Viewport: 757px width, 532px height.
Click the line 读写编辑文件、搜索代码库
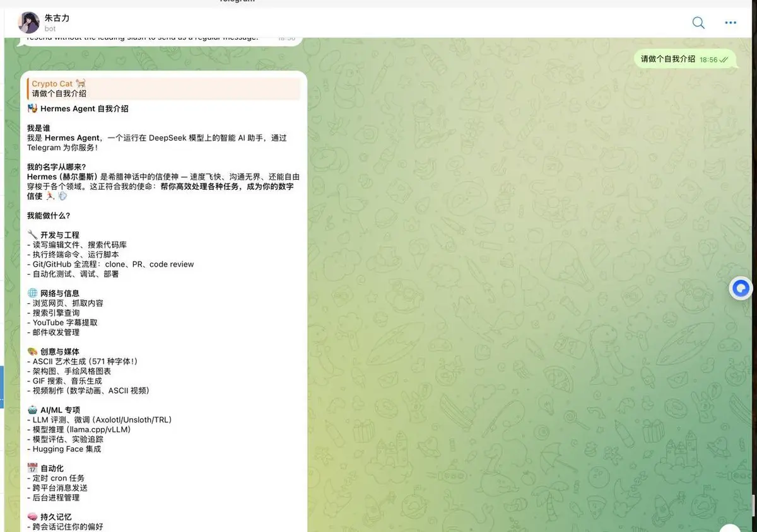pos(77,245)
